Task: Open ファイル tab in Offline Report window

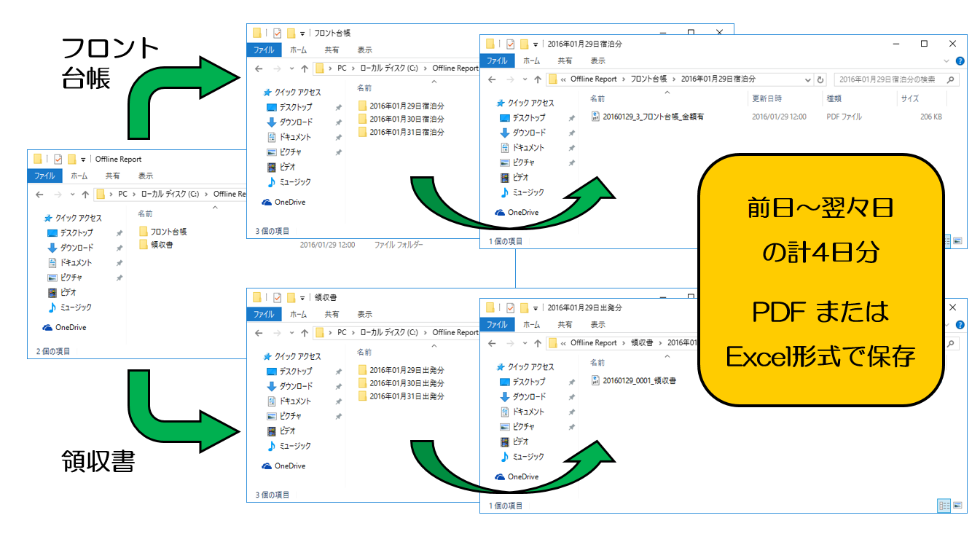Action: point(44,176)
